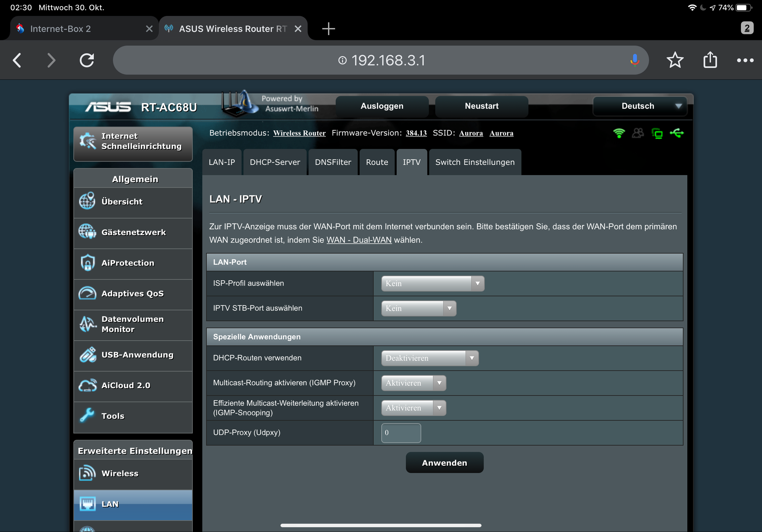This screenshot has width=762, height=532.
Task: Focus the UDP-Proxy (Udpxy) input field
Action: tap(401, 433)
